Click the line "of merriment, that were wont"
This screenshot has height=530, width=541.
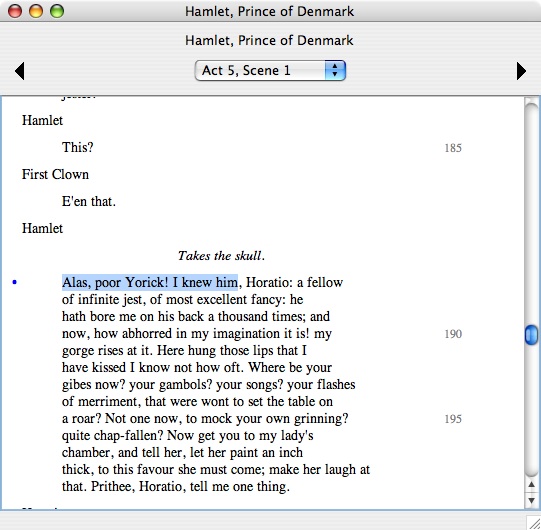tap(197, 402)
